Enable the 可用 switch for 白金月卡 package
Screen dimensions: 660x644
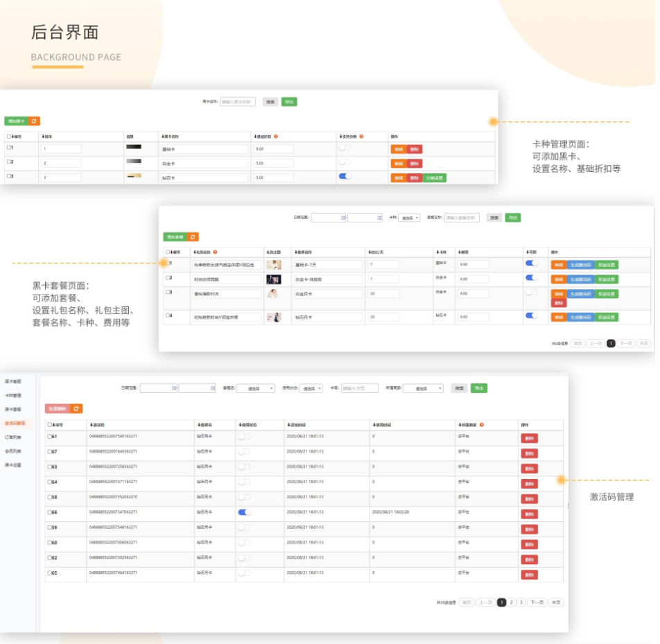pos(531,293)
